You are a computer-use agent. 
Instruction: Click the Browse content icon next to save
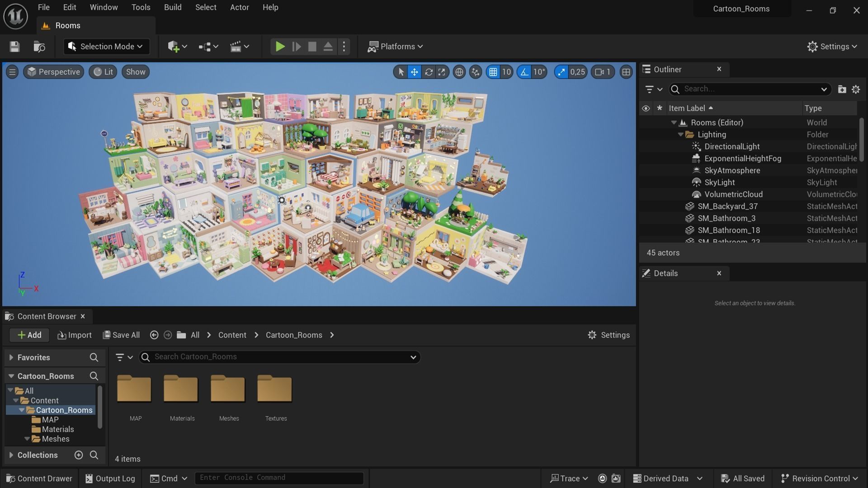point(39,47)
